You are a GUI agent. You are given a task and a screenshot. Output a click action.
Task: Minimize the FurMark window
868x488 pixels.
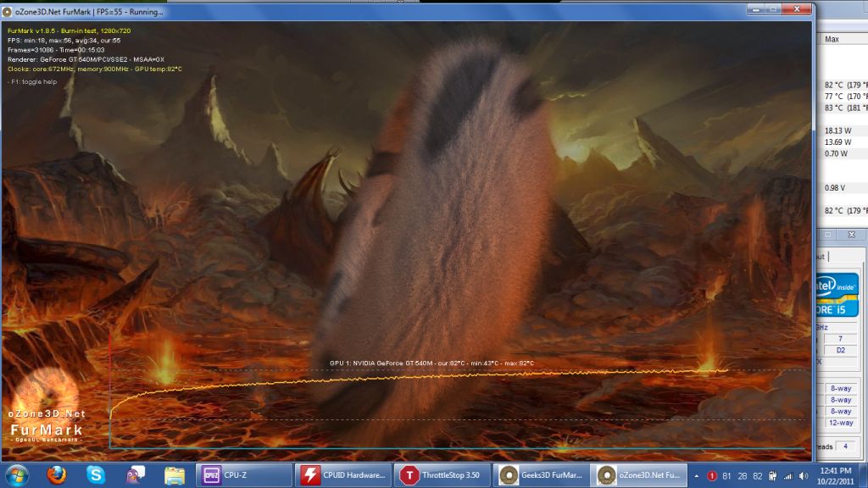pos(755,9)
